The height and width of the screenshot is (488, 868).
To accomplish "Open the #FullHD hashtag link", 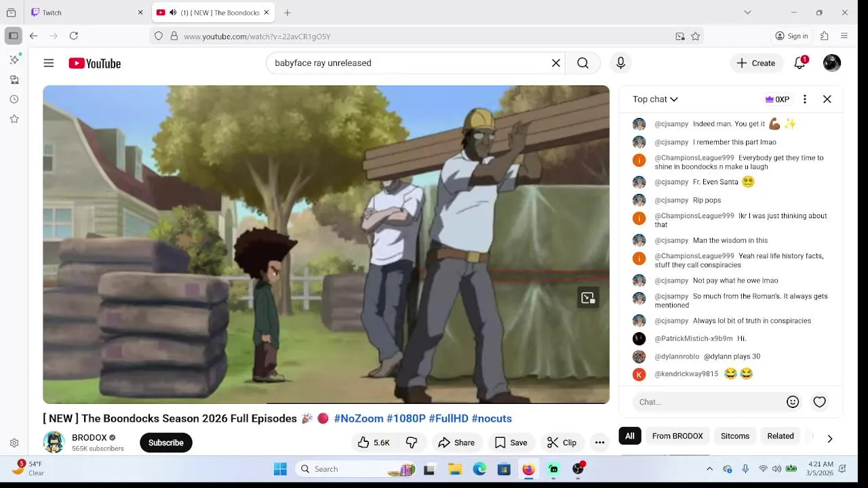I will tap(448, 418).
